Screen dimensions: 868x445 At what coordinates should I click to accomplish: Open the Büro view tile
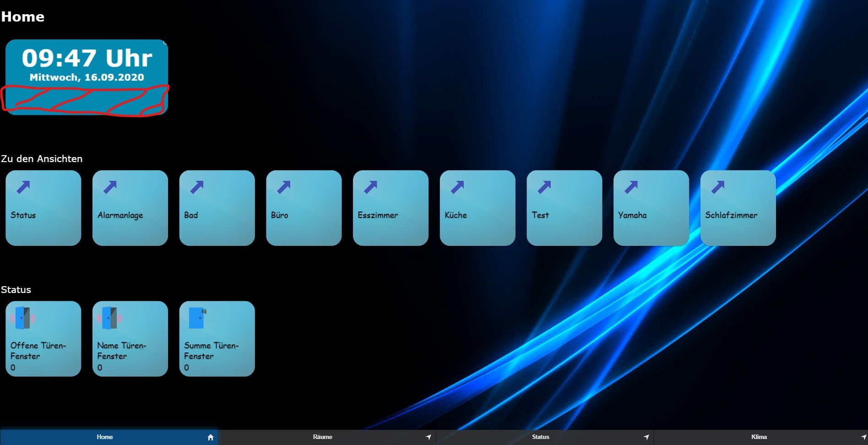[304, 208]
